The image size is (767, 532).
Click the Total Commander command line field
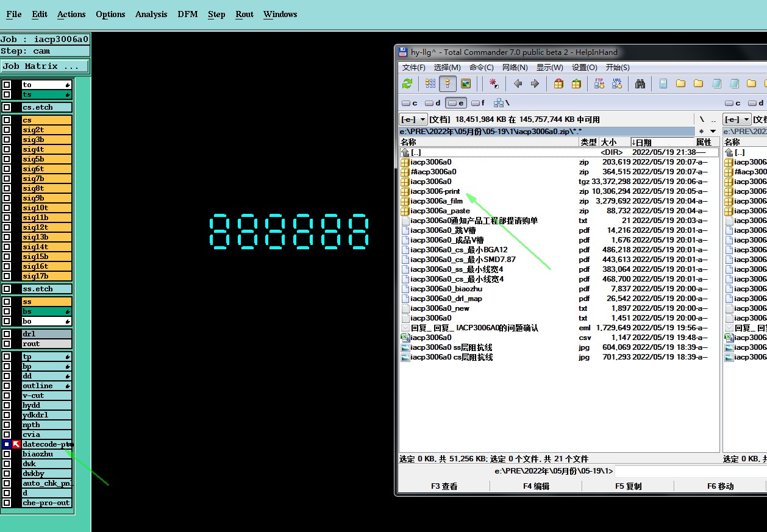pos(690,471)
